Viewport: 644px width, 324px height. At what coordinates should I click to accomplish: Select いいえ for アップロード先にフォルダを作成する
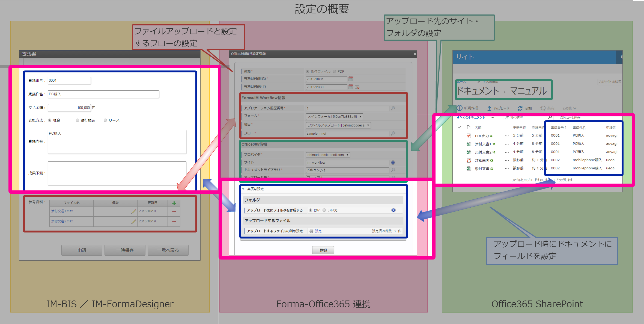click(x=324, y=210)
